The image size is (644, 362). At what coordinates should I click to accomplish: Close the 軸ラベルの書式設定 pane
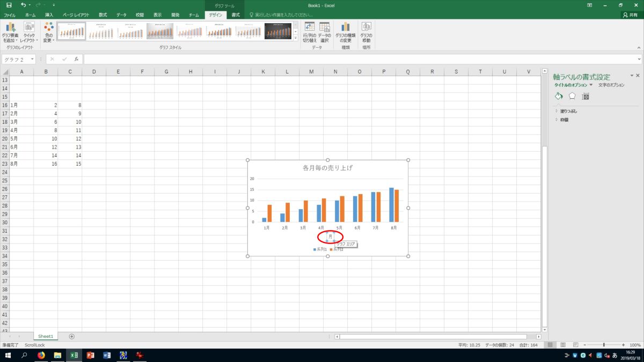[x=638, y=76]
